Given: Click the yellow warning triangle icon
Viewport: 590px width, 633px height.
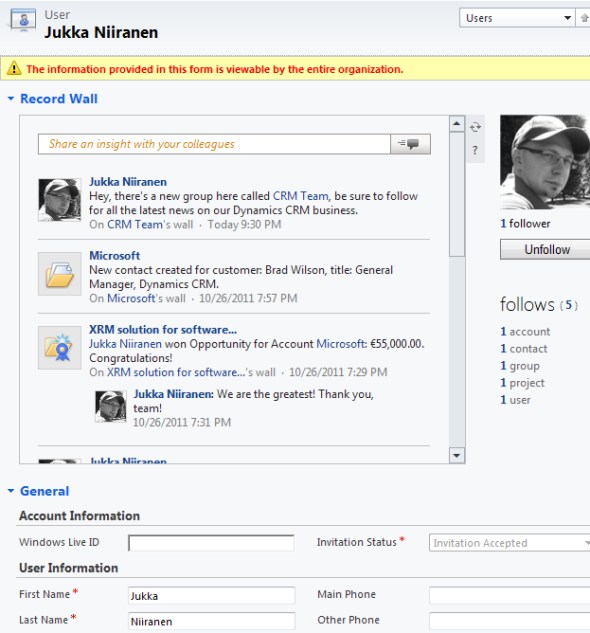Looking at the screenshot, I should point(14,68).
